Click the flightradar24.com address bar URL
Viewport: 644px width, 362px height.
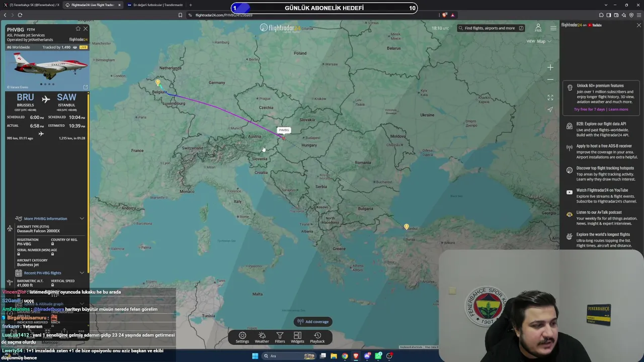[x=224, y=15]
